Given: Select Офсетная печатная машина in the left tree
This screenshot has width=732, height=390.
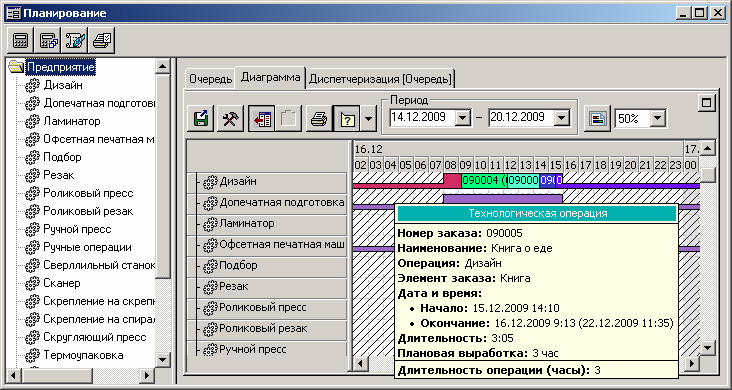Looking at the screenshot, I should click(99, 139).
